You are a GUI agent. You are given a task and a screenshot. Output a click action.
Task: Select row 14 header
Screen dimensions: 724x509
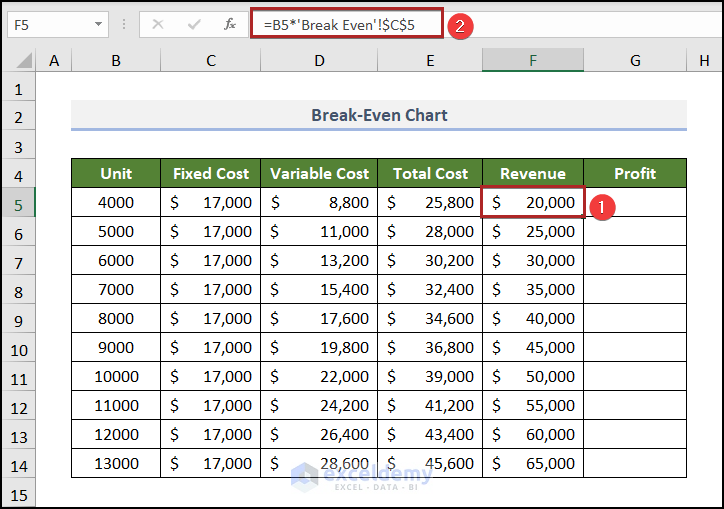(18, 464)
